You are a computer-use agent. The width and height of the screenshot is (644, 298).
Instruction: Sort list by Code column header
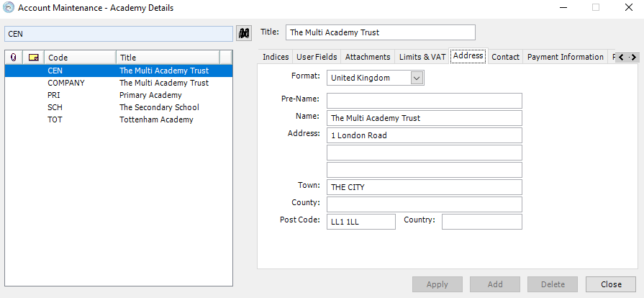pos(79,58)
